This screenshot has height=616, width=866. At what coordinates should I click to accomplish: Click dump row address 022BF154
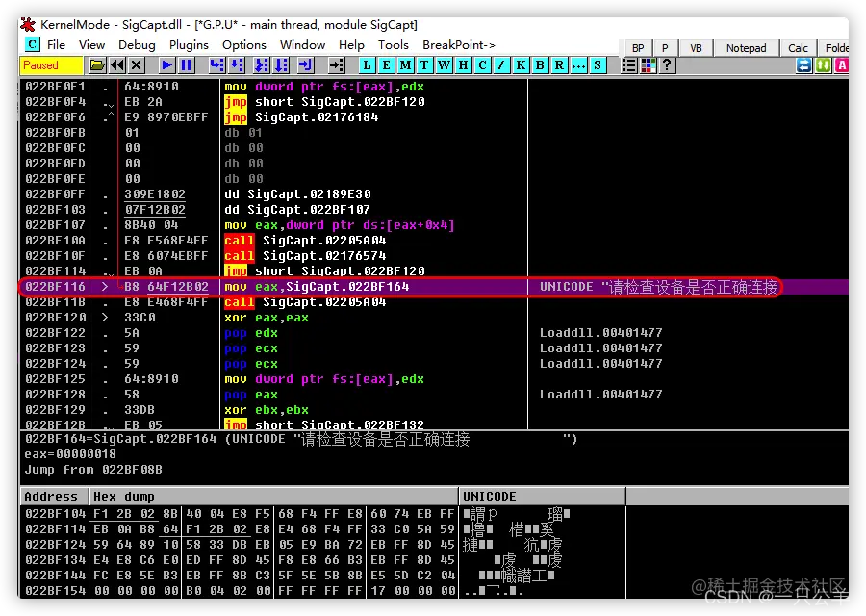click(x=55, y=591)
